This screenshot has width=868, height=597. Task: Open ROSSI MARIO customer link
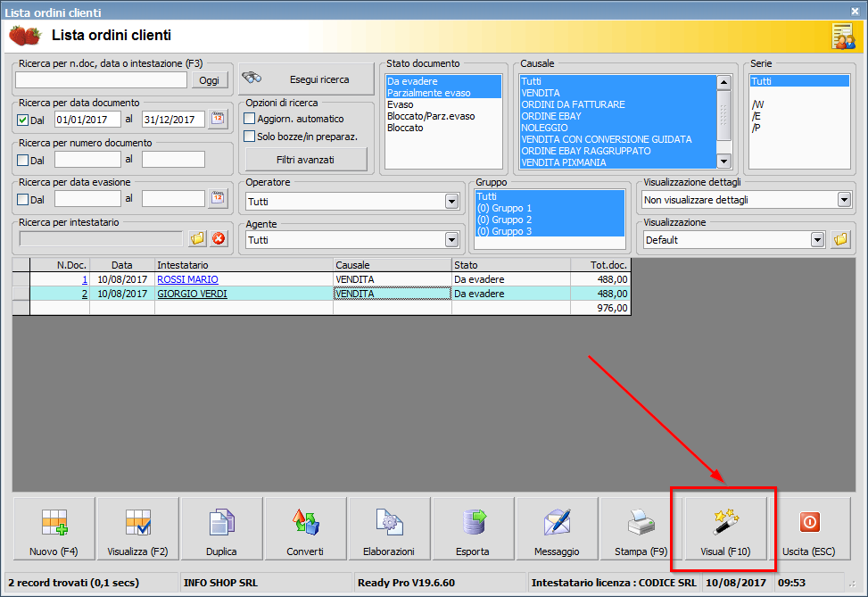click(187, 279)
